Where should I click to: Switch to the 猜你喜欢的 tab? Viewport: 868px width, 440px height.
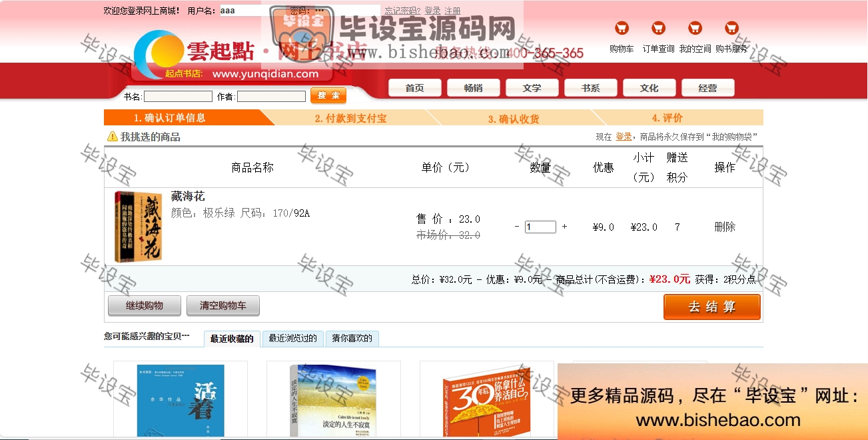point(352,339)
